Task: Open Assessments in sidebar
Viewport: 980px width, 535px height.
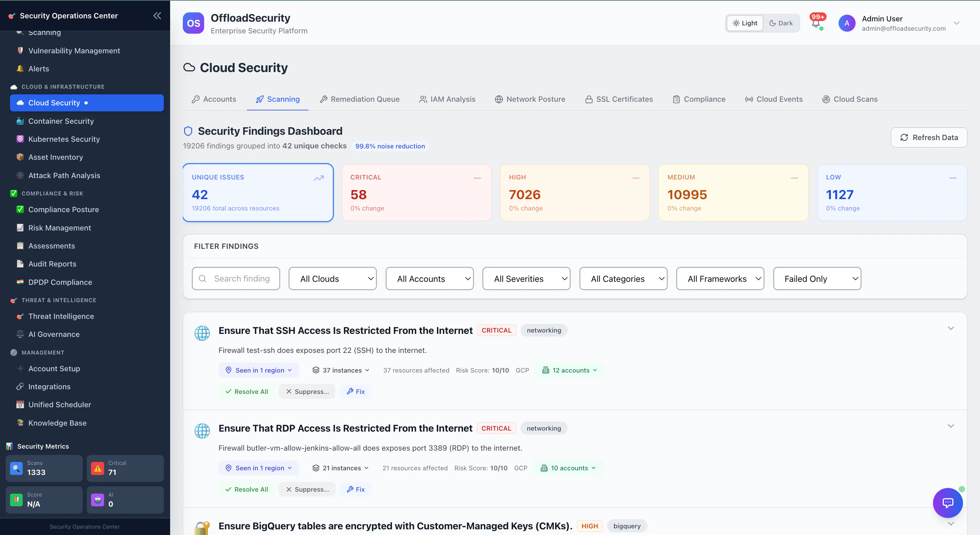Action: tap(87, 246)
